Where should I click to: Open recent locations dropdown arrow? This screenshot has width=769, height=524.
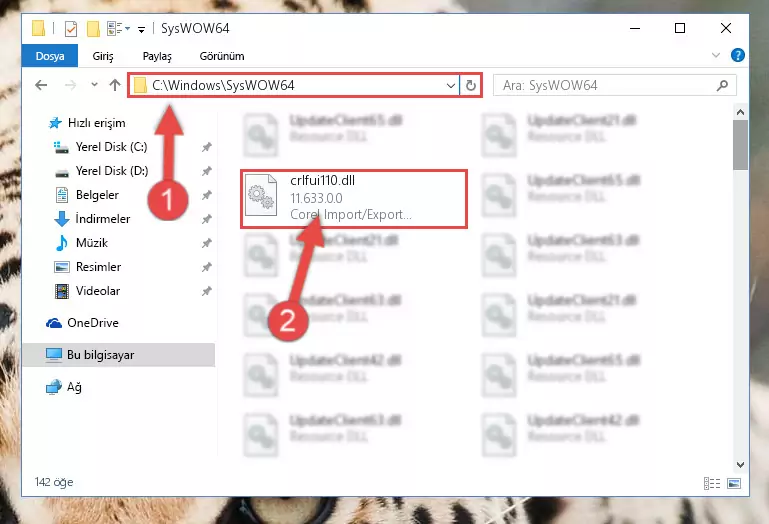(x=94, y=85)
